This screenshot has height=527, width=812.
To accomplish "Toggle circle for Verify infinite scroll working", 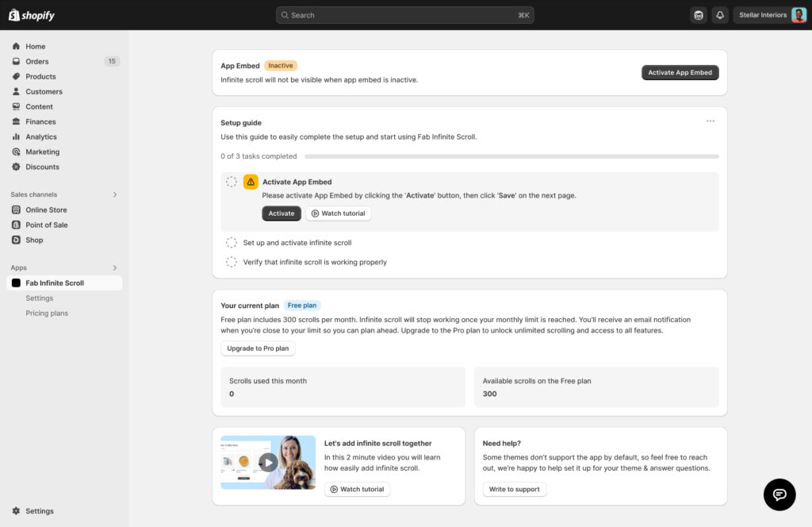I will pyautogui.click(x=232, y=262).
